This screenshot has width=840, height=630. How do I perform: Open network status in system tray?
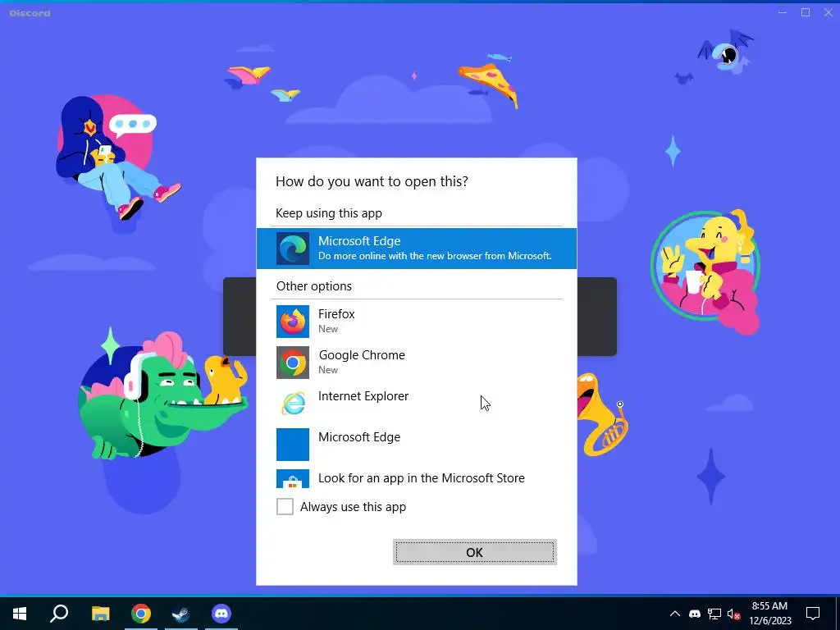714,614
